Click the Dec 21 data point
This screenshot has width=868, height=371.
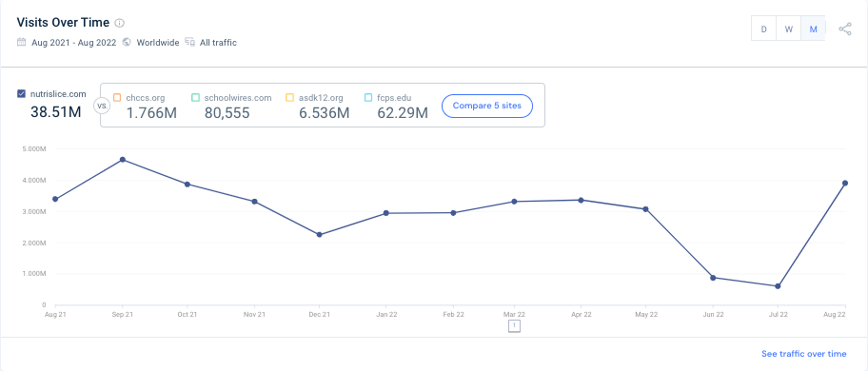pyautogui.click(x=320, y=234)
